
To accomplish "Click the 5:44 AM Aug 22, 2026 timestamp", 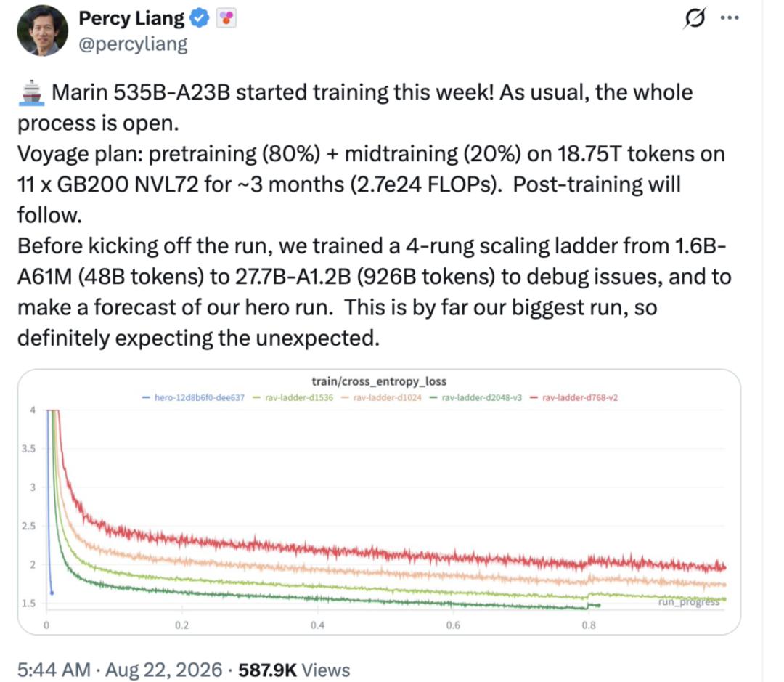I will click(x=120, y=670).
